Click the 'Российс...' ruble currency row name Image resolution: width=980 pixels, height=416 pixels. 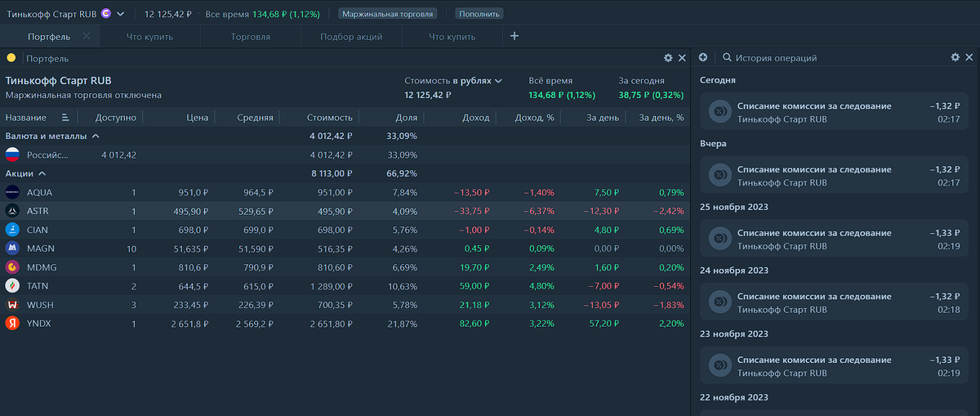click(48, 154)
